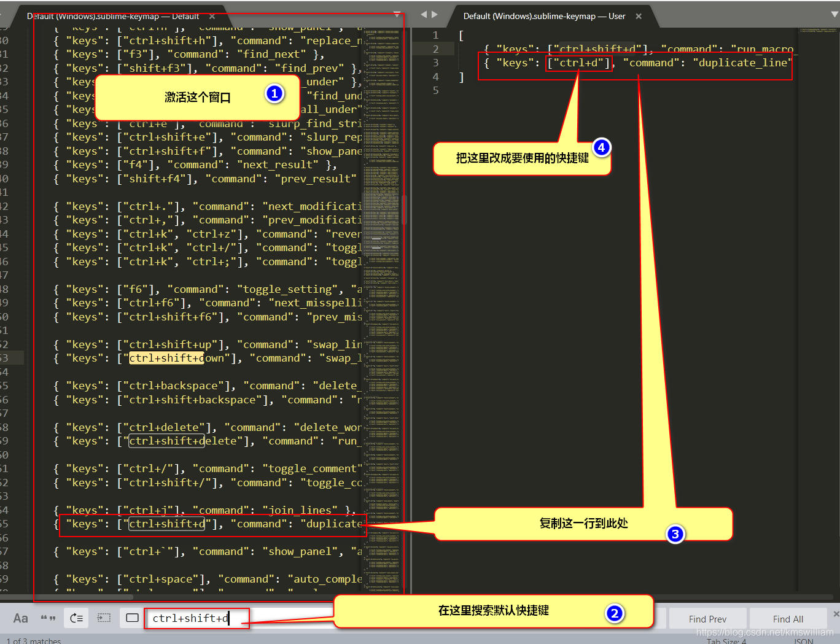Viewport: 840px width, 644px height.
Task: Click the ctrl+shift+e slurp_replace line
Action: (x=208, y=137)
